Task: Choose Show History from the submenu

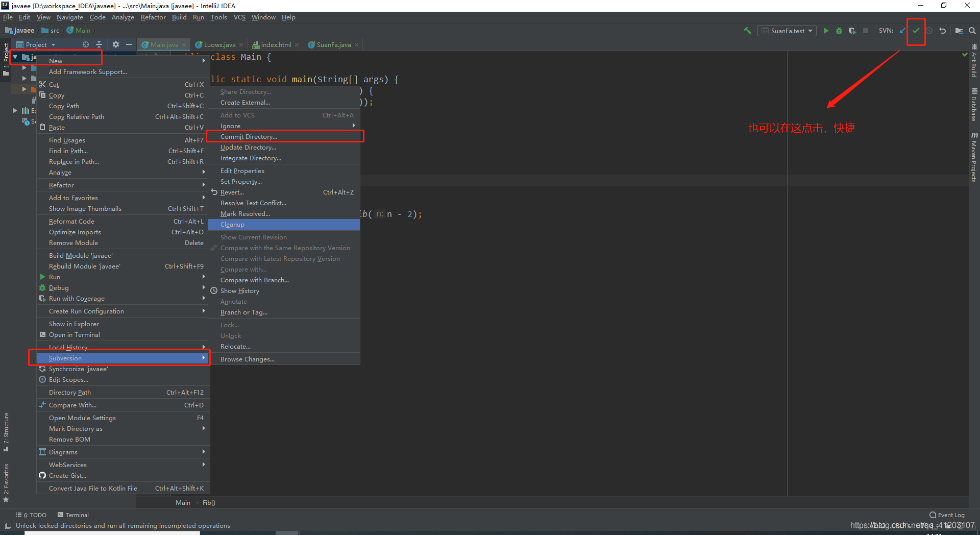Action: pyautogui.click(x=284, y=291)
